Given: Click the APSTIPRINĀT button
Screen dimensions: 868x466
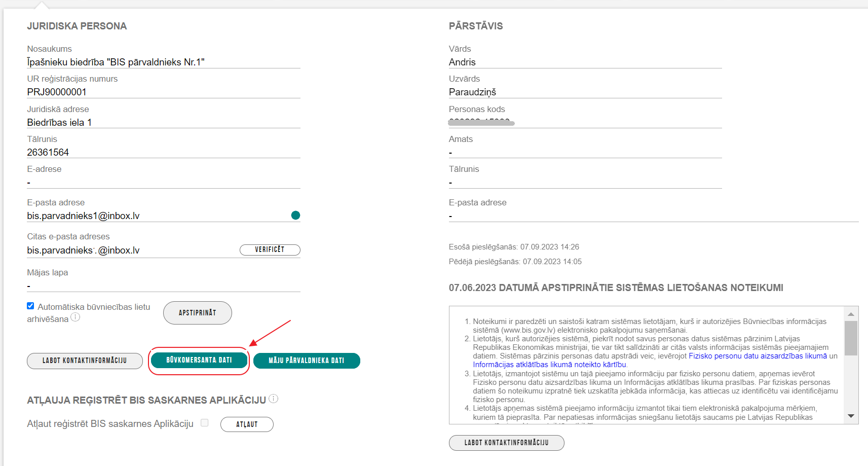Looking at the screenshot, I should [x=198, y=313].
